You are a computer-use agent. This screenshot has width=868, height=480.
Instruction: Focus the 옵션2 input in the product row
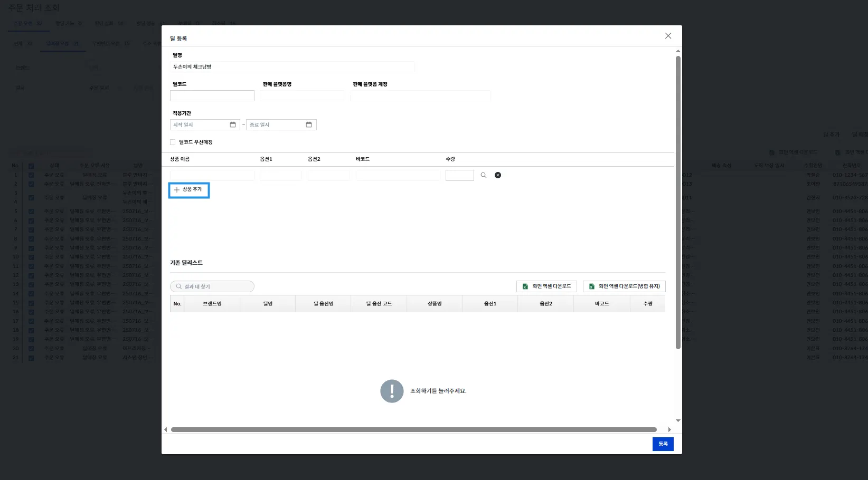coord(329,176)
